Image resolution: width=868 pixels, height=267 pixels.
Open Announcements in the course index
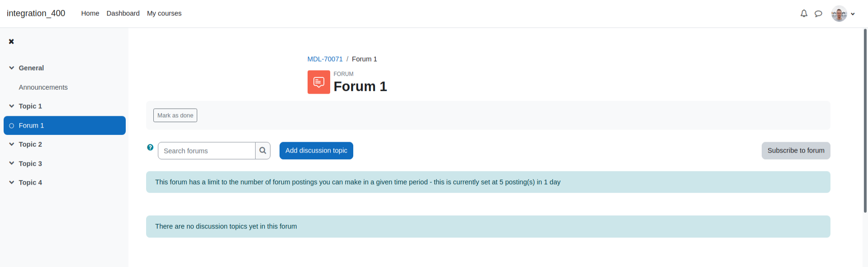pos(43,87)
